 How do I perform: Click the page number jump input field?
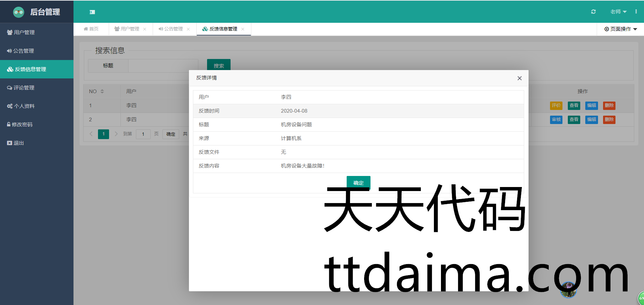coord(143,134)
